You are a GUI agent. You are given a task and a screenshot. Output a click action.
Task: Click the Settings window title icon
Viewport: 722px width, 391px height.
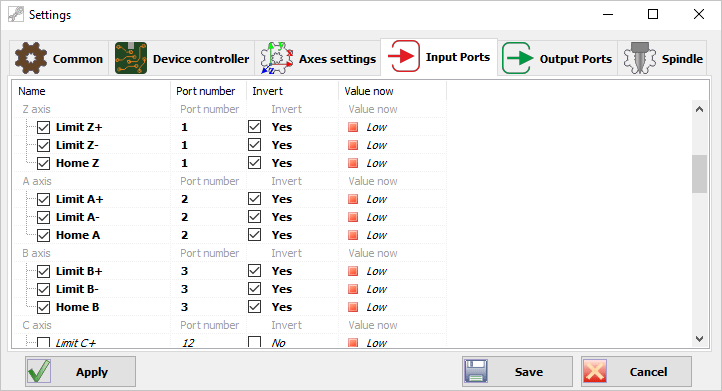coord(16,14)
